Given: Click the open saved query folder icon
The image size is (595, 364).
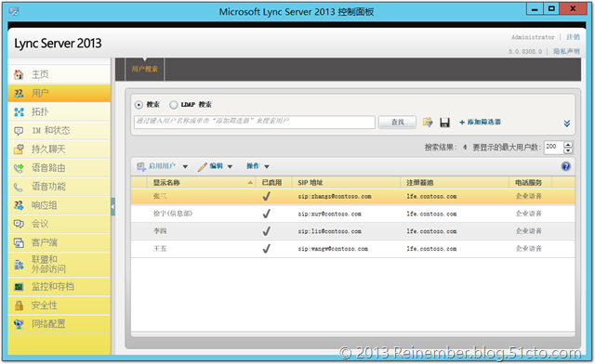Looking at the screenshot, I should [x=428, y=122].
